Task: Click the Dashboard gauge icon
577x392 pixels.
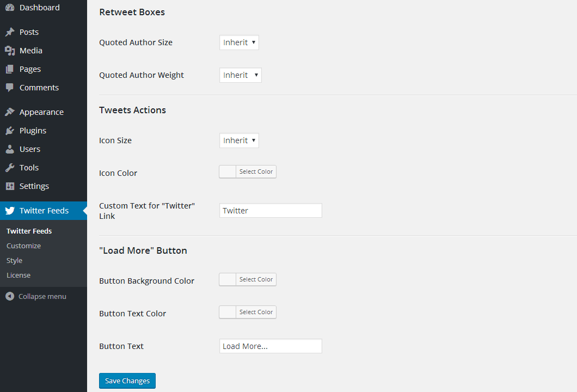Action: pyautogui.click(x=10, y=8)
